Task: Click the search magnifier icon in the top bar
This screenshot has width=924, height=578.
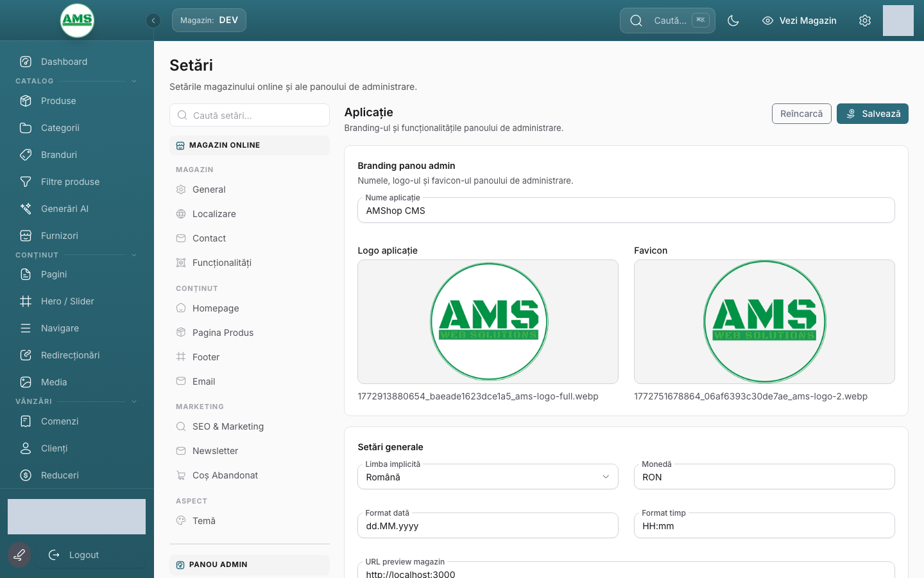Action: [x=636, y=21]
